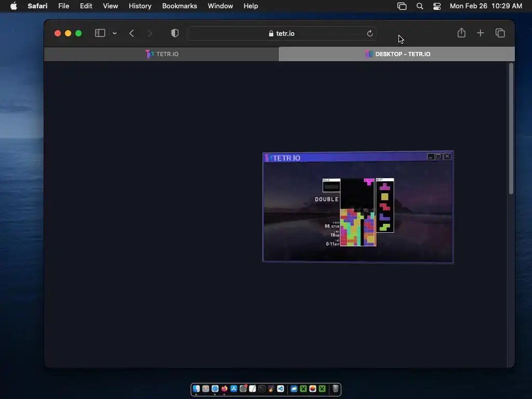The height and width of the screenshot is (399, 532).
Task: Open the cloud weather icon in Dock
Action: (x=294, y=389)
